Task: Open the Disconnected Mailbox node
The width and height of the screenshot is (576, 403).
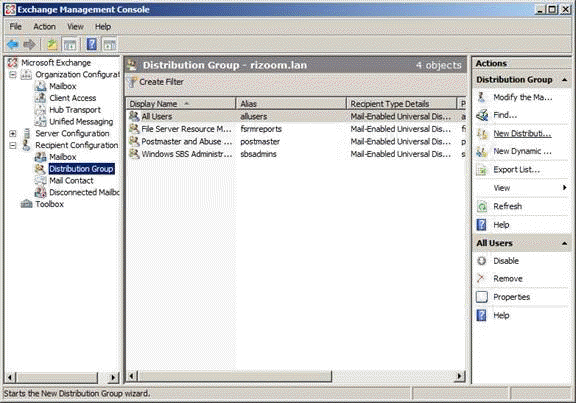Action: [84, 192]
